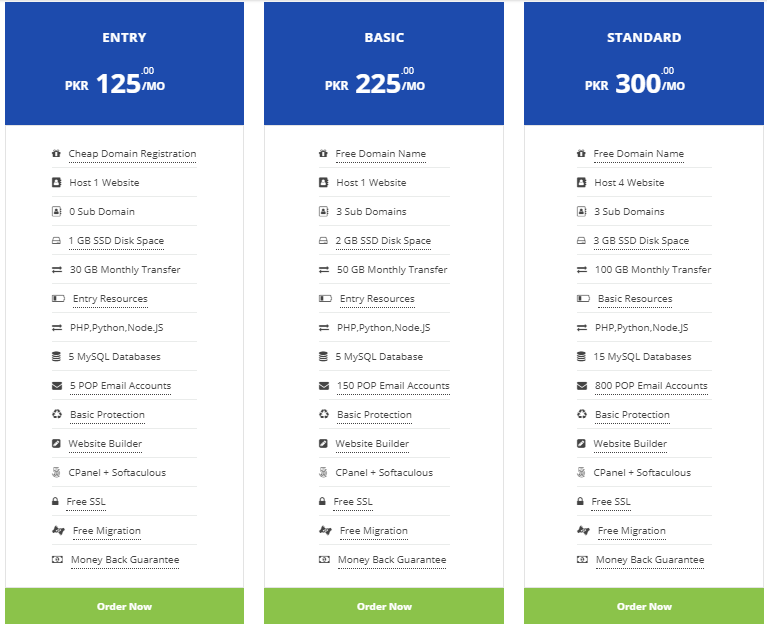Click the transfer arrows icon beside 30 GB Monthly Transfer
767x626 pixels.
click(57, 269)
